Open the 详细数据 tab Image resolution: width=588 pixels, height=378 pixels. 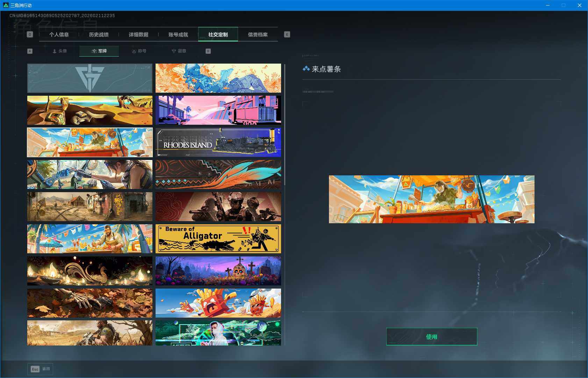tap(138, 35)
